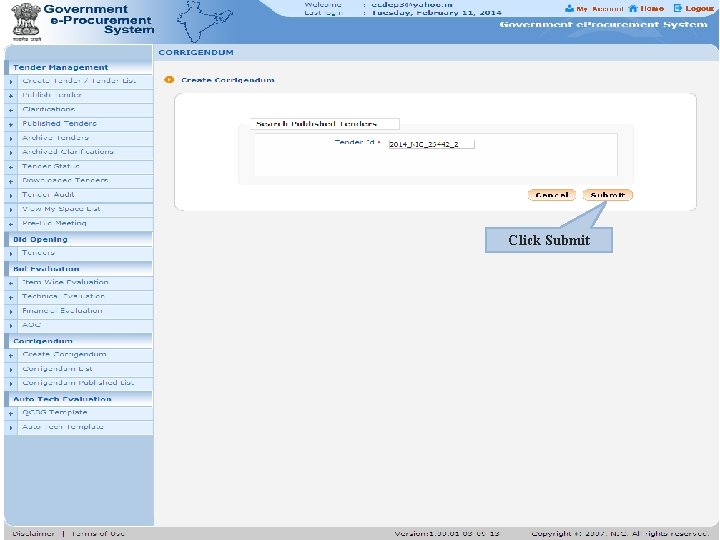Click the arrow bullet beside Technical Evaluation
The height and width of the screenshot is (540, 720).
[x=11, y=298]
